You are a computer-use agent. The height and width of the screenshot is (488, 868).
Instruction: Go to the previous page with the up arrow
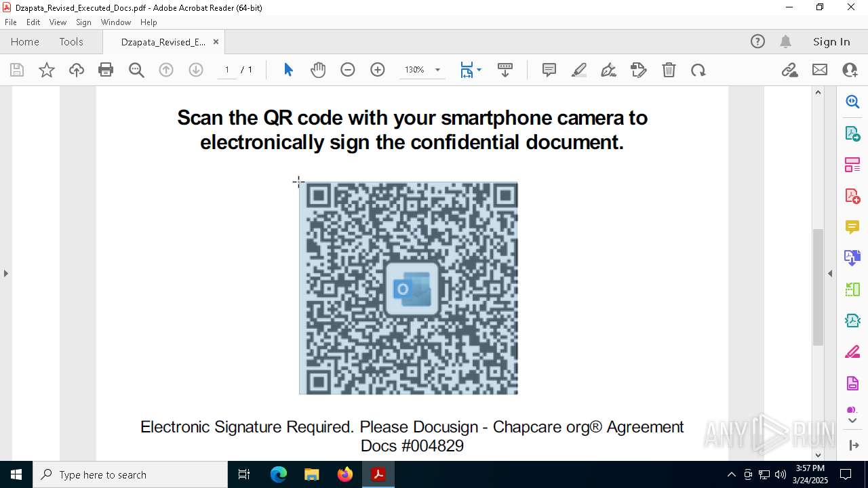coord(166,70)
